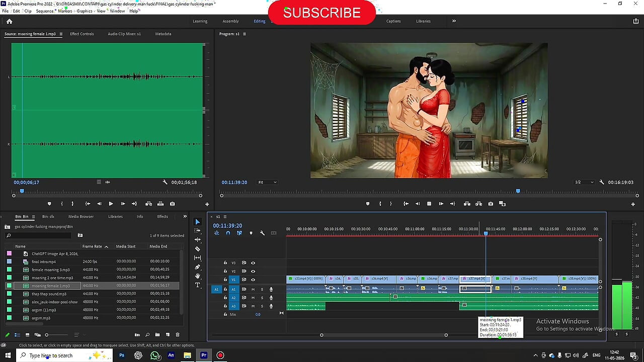Select the Hand tool
The height and width of the screenshot is (362, 644).
tap(197, 276)
